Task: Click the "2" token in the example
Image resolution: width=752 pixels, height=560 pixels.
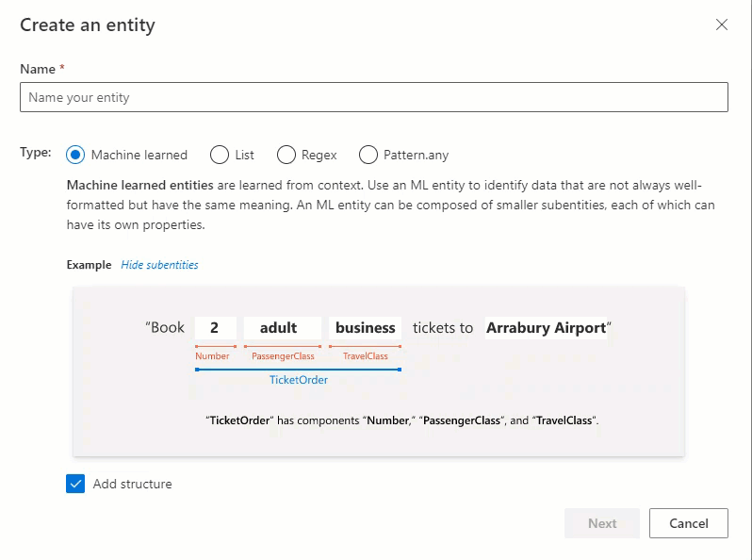Action: click(x=216, y=328)
